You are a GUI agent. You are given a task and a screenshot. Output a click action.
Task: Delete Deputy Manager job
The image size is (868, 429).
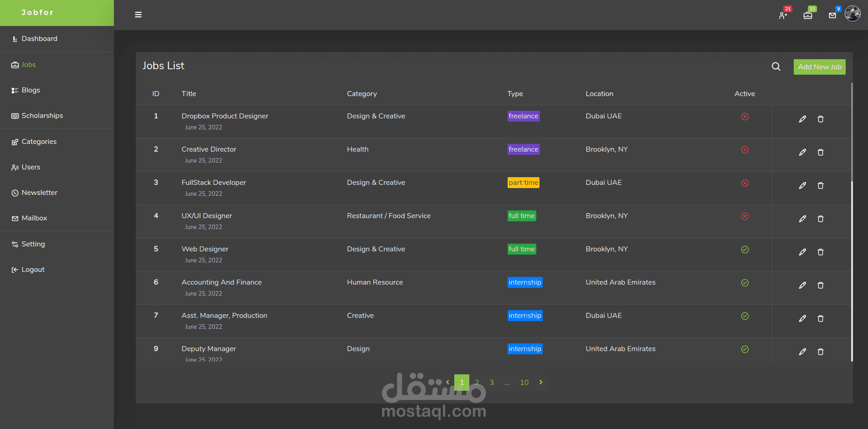point(821,352)
